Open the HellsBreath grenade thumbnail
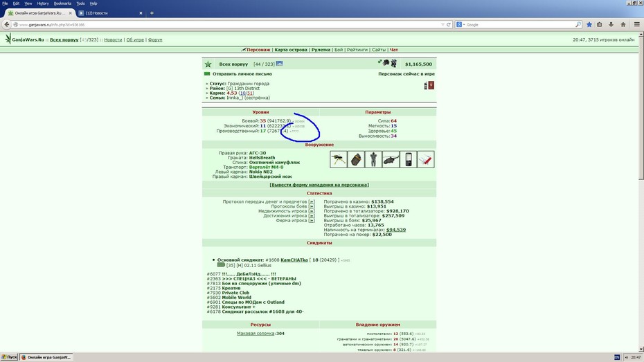 pyautogui.click(x=356, y=159)
